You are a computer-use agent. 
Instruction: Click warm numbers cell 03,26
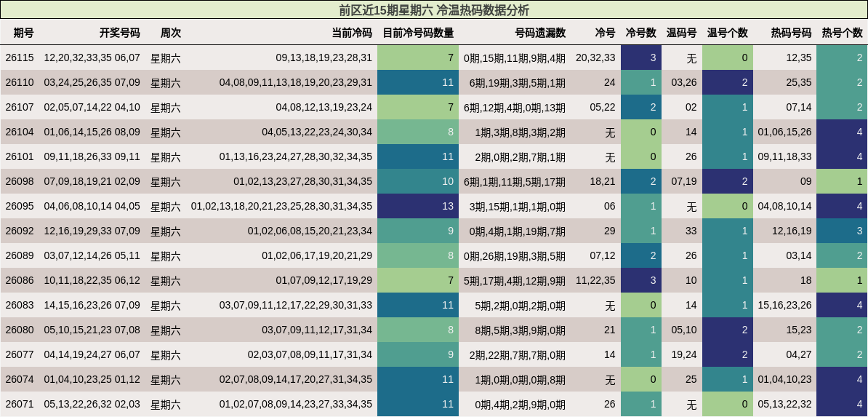pyautogui.click(x=683, y=83)
